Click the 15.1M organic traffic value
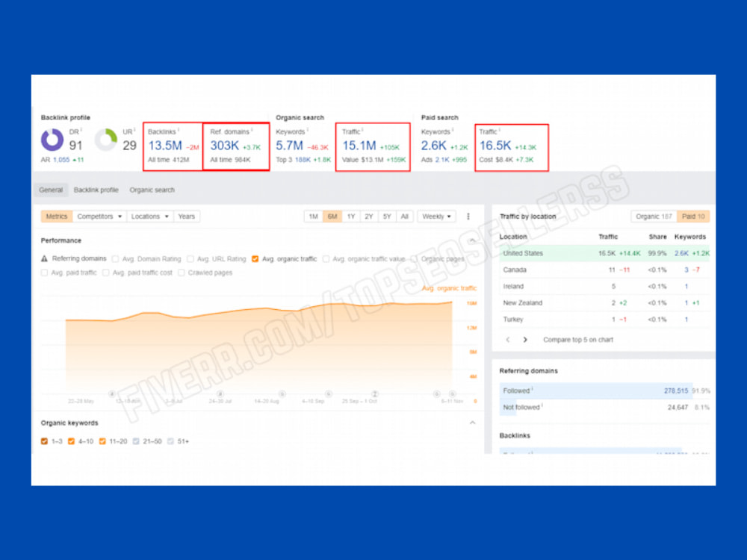Screen dimensions: 747x560 tap(359, 146)
